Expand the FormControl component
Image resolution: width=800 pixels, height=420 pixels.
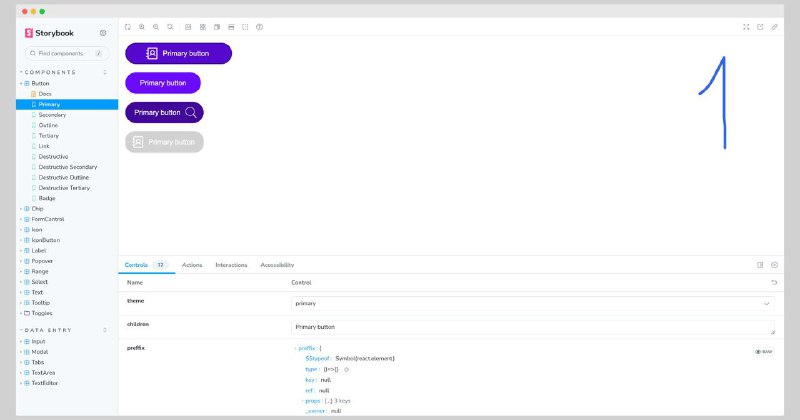pos(47,219)
